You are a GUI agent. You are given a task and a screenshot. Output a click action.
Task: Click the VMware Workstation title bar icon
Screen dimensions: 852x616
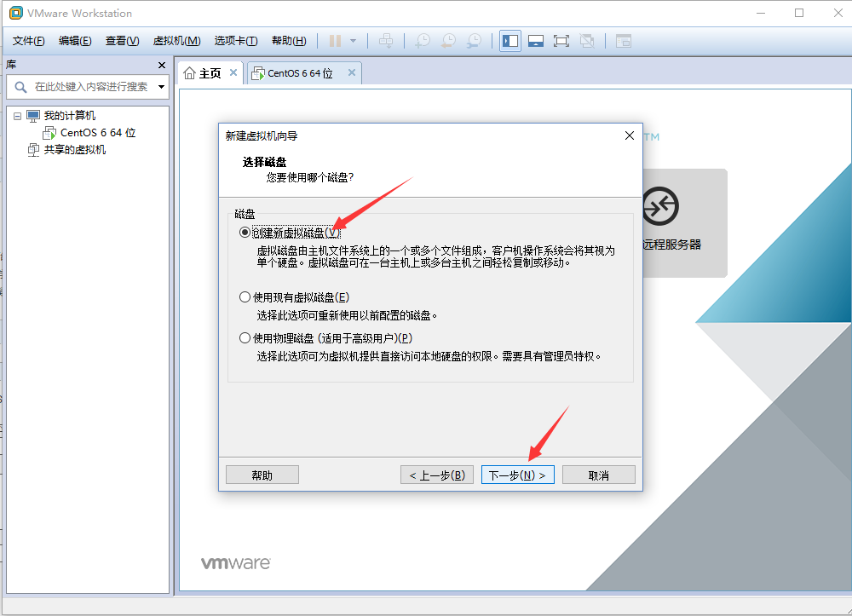pyautogui.click(x=16, y=13)
